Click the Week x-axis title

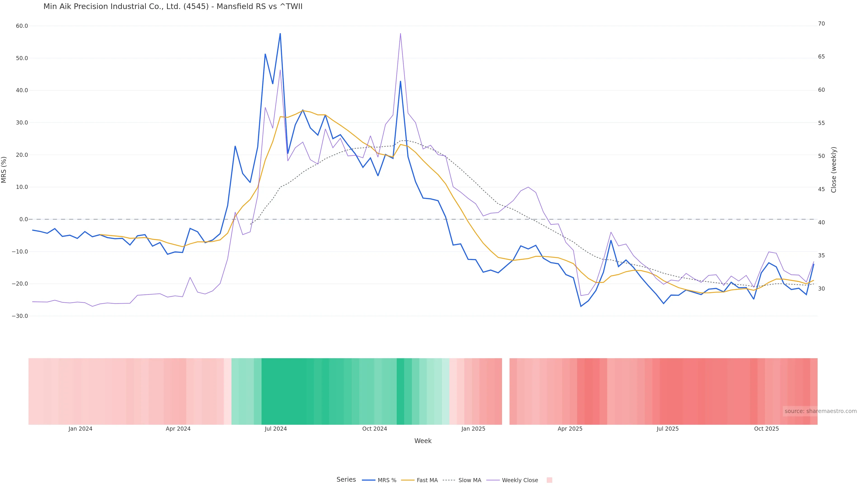coord(422,441)
